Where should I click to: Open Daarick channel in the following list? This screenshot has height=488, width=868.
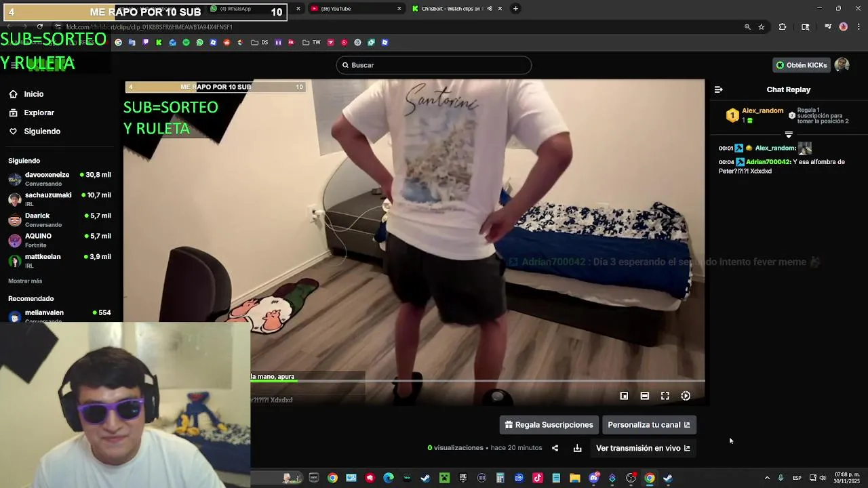pos(60,220)
